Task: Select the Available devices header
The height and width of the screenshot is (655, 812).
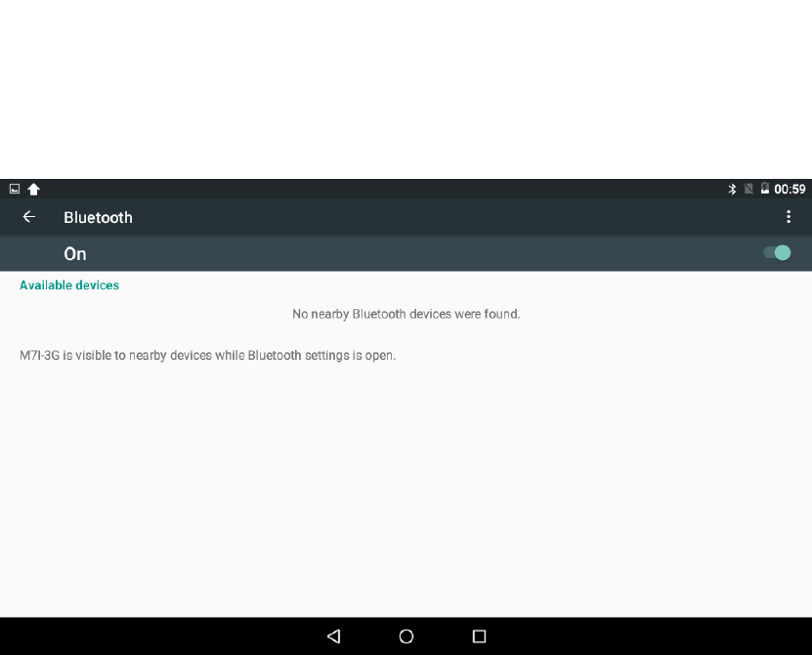Action: coord(69,285)
